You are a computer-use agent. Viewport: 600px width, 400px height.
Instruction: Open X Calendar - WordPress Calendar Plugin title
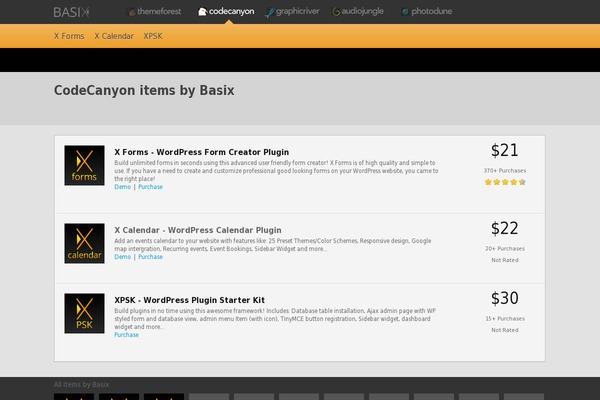click(198, 230)
